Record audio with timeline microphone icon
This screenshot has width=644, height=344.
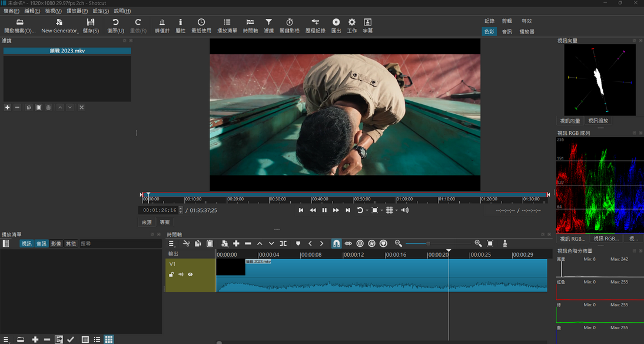point(504,244)
